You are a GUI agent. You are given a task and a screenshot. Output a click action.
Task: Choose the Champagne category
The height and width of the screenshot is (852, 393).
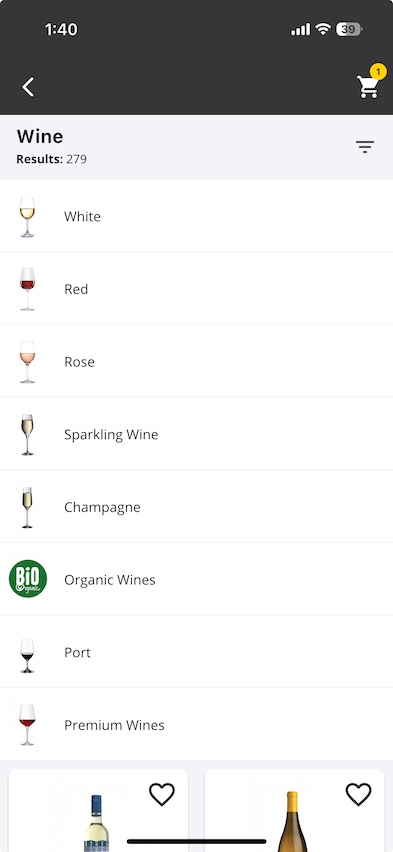click(196, 507)
